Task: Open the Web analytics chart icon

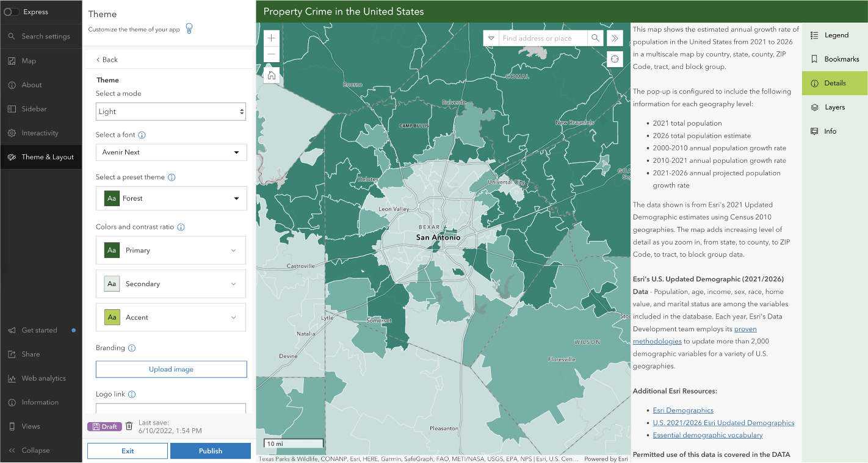Action: pos(12,379)
